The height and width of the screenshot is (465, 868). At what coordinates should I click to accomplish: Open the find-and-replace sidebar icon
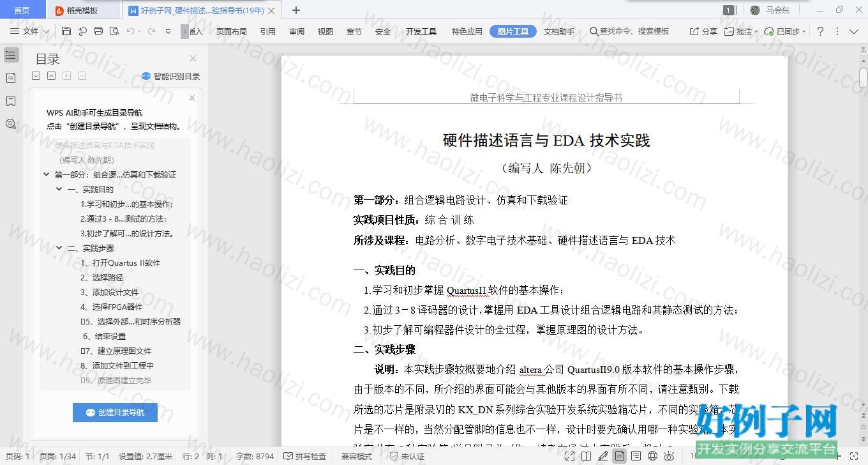pos(11,124)
